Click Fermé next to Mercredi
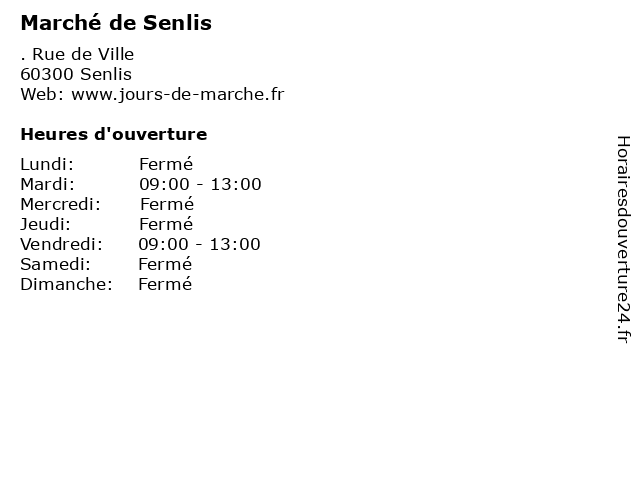 pos(167,204)
